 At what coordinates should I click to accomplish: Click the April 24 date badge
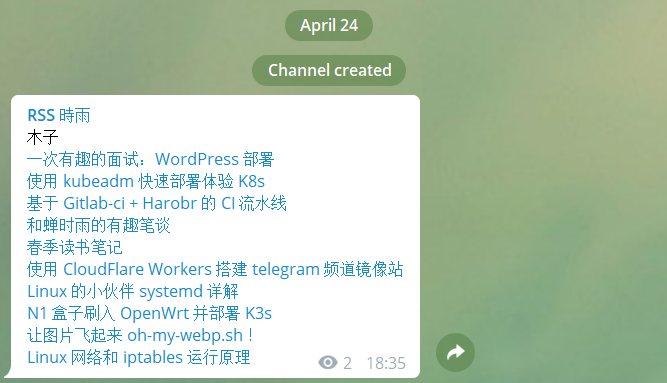329,26
